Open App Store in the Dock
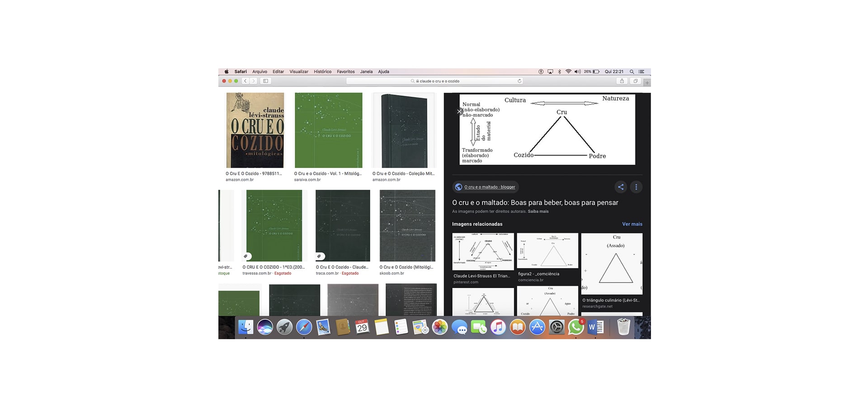The width and height of the screenshot is (868, 407). click(x=537, y=327)
